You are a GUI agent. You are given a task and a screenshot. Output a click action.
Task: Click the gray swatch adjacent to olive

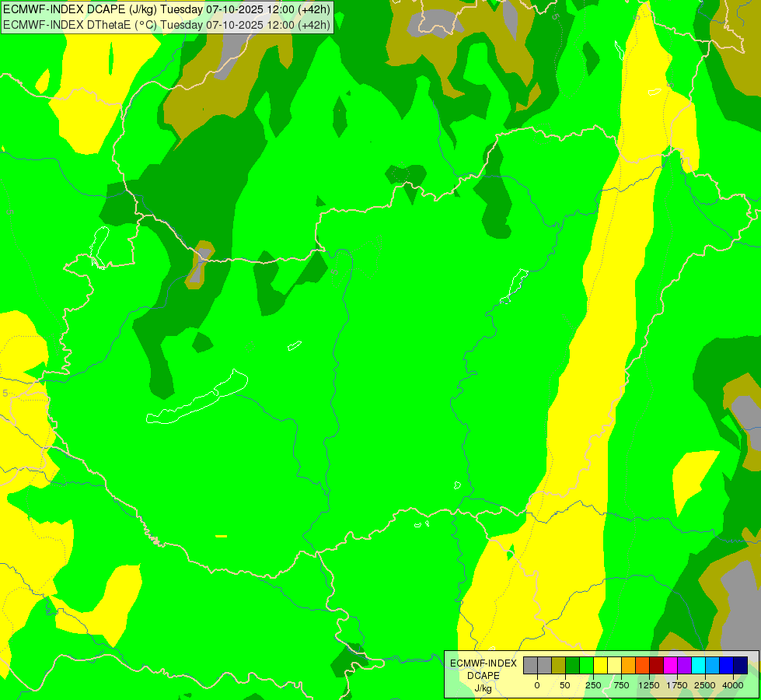point(544,665)
